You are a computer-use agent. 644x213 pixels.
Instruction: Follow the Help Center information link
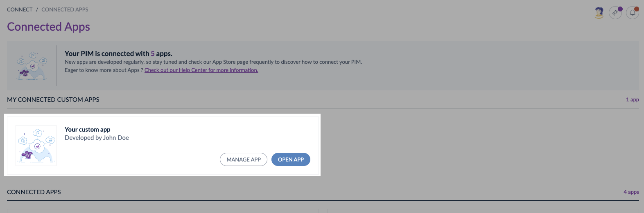click(x=201, y=70)
